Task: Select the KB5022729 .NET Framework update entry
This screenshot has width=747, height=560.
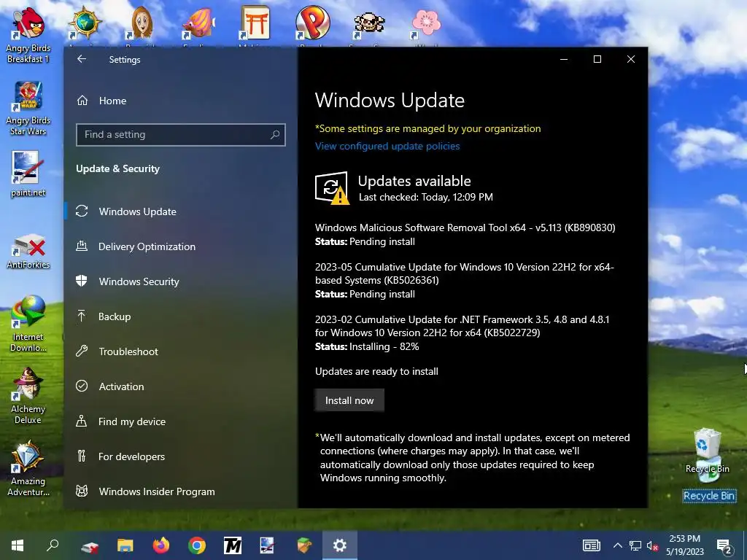Action: [462, 326]
